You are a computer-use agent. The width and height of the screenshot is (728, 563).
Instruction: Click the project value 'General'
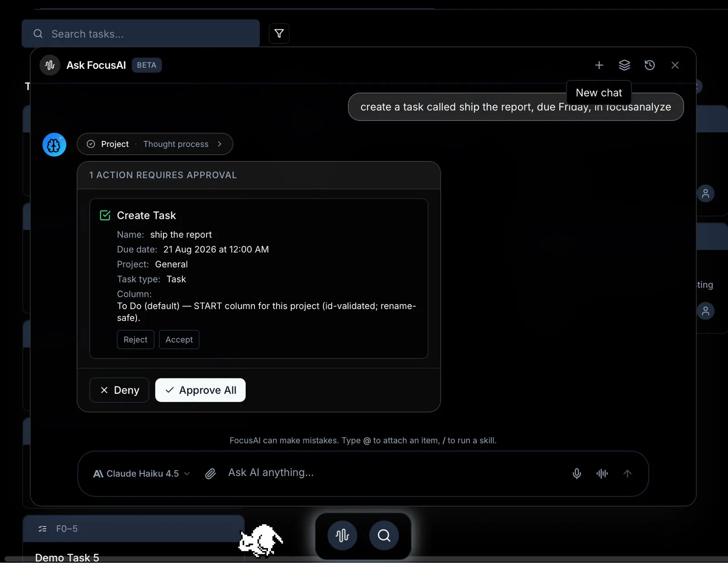point(172,265)
